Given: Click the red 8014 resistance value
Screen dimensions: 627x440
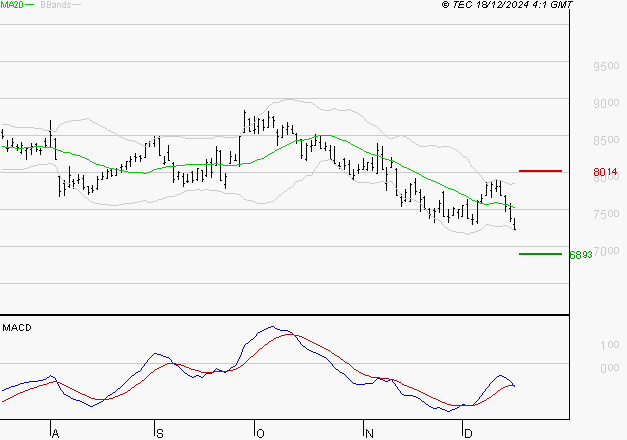Looking at the screenshot, I should 605,172.
